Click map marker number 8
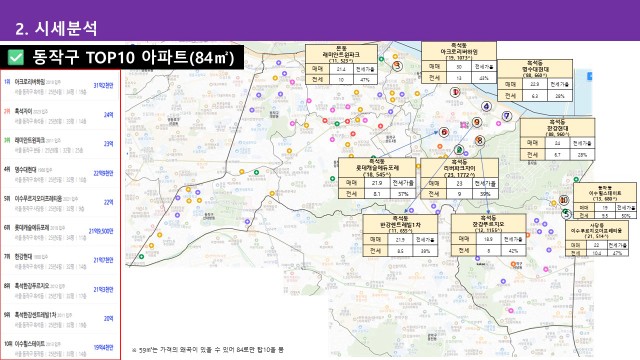 [480, 140]
